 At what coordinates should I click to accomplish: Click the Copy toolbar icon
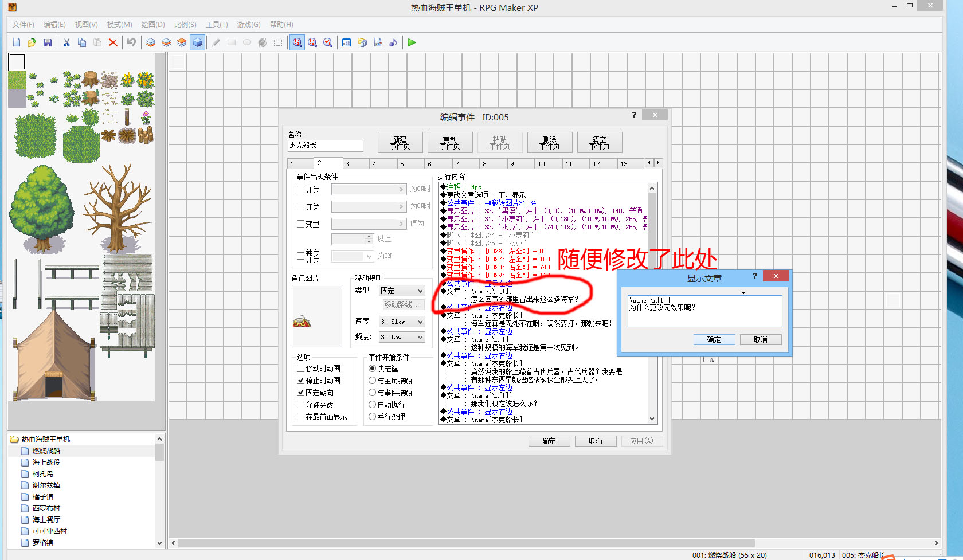click(82, 42)
